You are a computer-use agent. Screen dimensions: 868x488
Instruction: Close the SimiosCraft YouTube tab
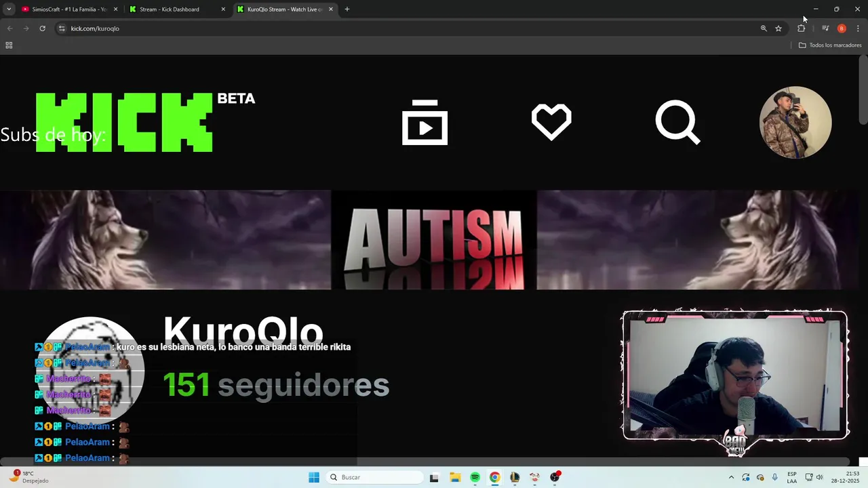(115, 9)
